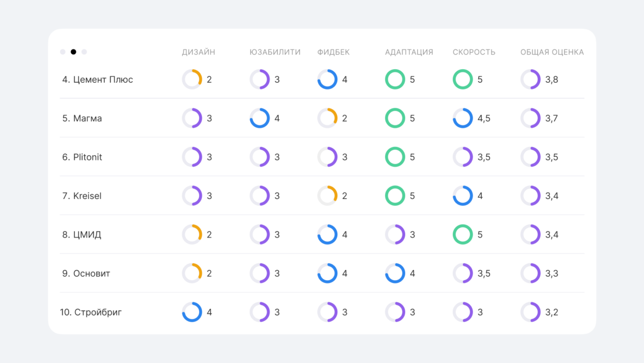Click Plitonit adaptation green ring
Image resolution: width=644 pixels, height=363 pixels.
pyautogui.click(x=395, y=157)
